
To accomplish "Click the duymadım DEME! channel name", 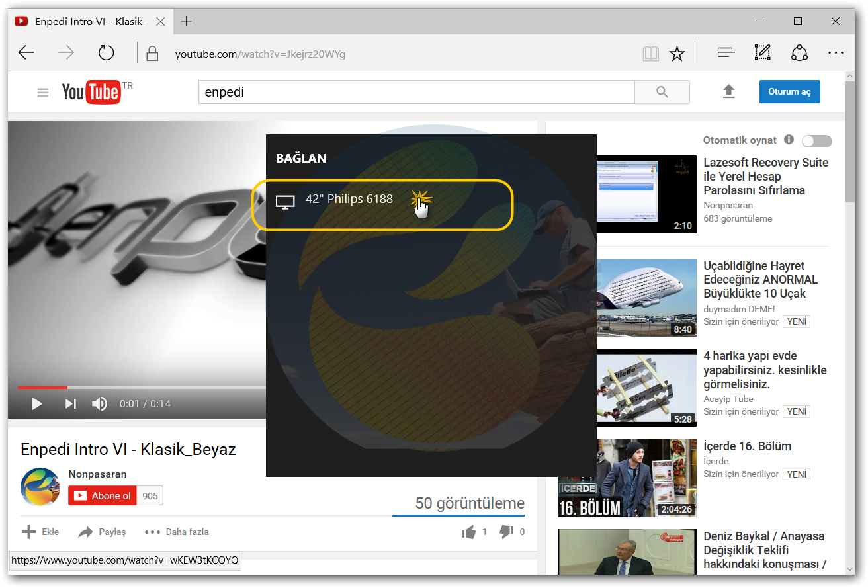I will [739, 309].
